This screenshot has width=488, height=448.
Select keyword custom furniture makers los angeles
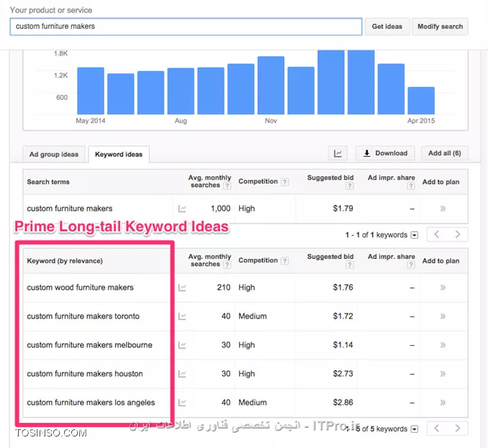tap(91, 403)
